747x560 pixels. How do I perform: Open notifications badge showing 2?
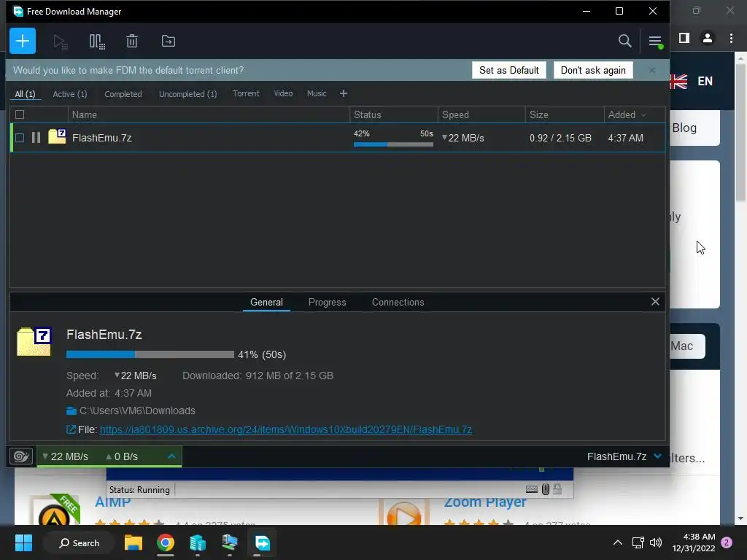(727, 542)
